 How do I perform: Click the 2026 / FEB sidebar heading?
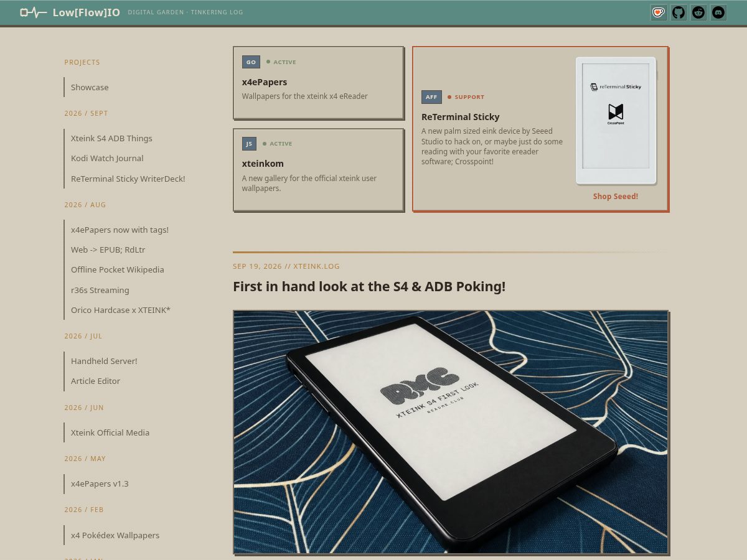84,510
